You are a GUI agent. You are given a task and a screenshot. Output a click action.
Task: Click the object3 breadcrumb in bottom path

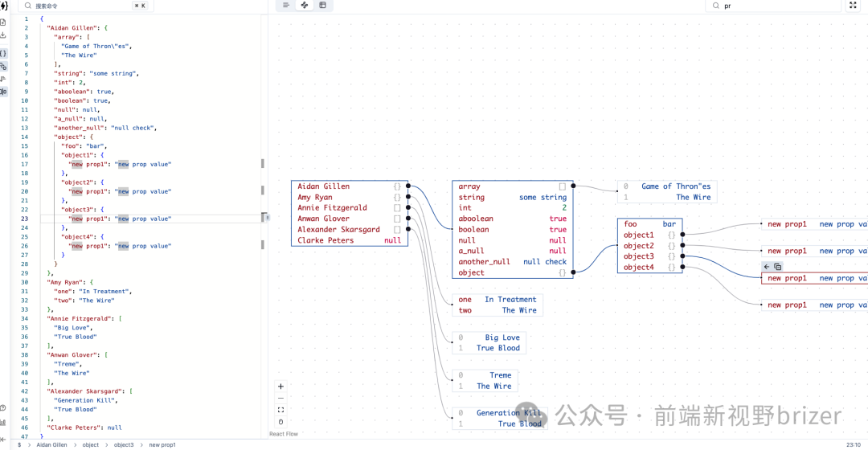124,444
